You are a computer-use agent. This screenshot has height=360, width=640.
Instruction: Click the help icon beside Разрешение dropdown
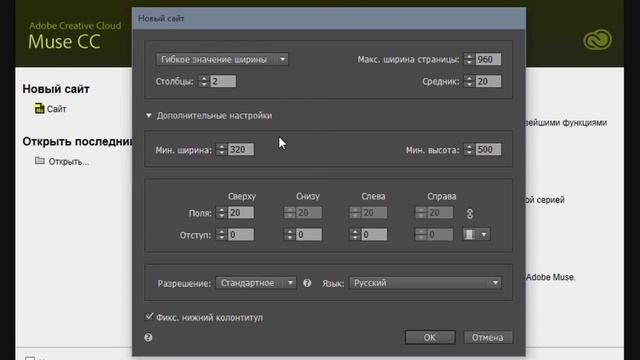307,283
